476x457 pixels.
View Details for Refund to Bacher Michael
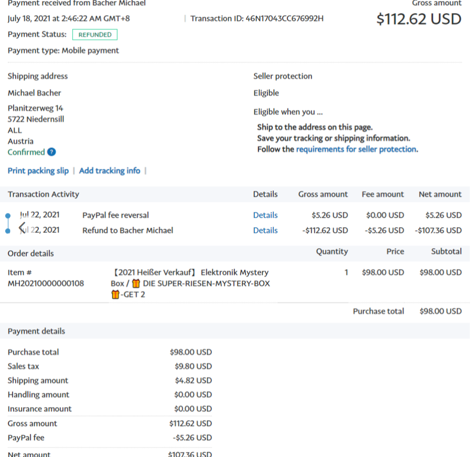point(265,230)
